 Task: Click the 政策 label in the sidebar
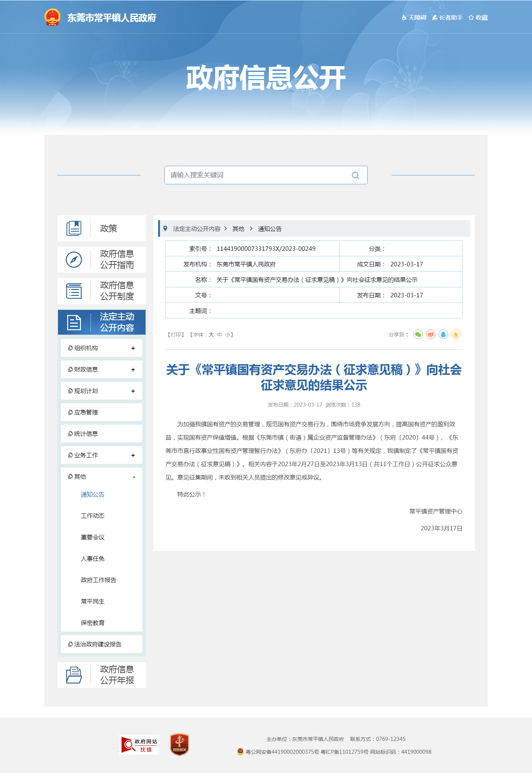pos(109,229)
